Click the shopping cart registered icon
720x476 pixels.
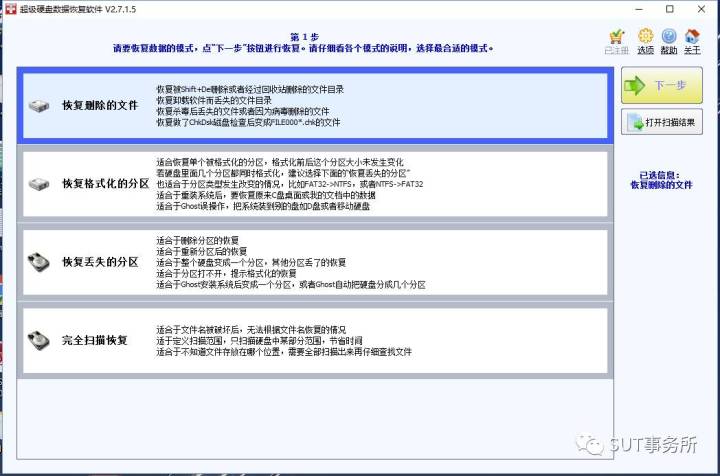pyautogui.click(x=616, y=37)
